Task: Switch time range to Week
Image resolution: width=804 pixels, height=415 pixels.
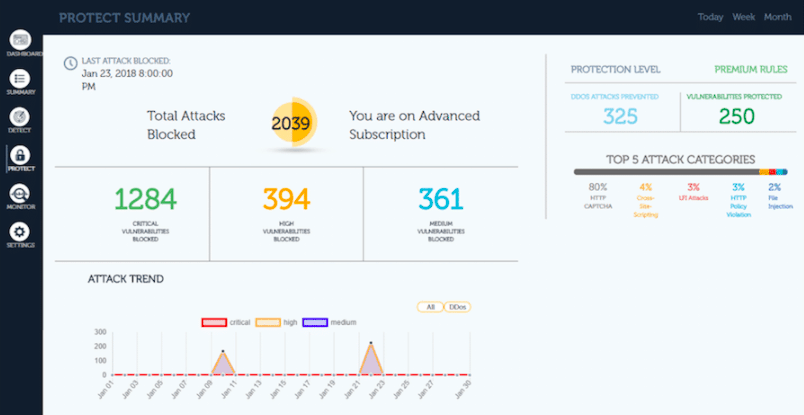Action: [x=743, y=17]
